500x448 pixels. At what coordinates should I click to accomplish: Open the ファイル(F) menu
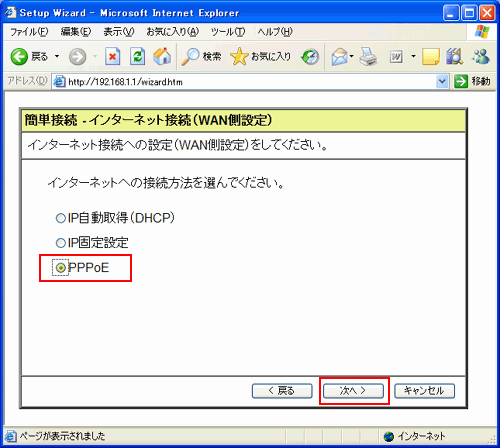(29, 32)
